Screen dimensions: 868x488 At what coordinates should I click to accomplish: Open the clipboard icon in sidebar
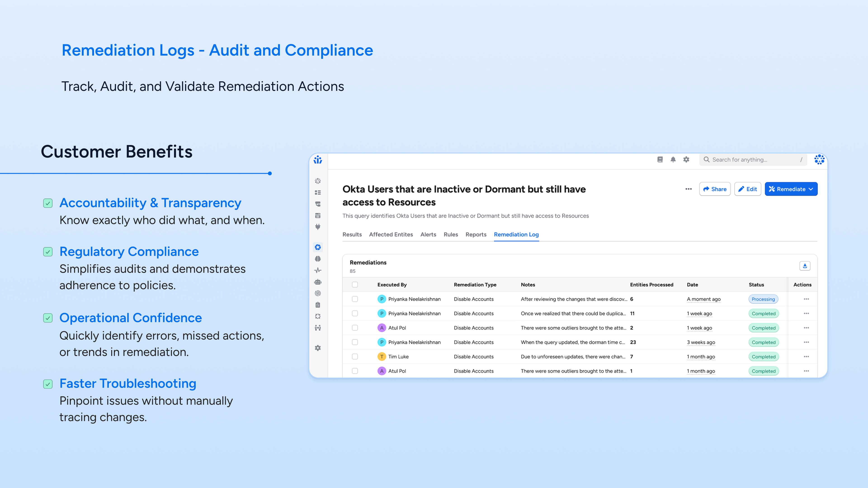coord(318,305)
